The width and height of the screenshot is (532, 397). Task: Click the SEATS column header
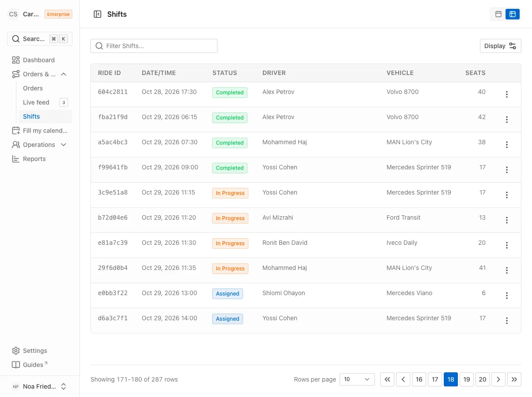pyautogui.click(x=475, y=73)
